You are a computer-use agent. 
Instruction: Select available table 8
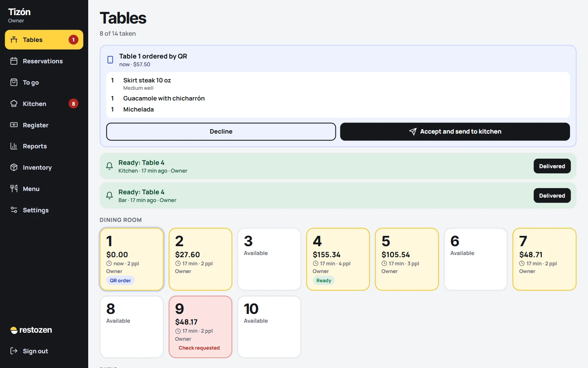point(132,327)
